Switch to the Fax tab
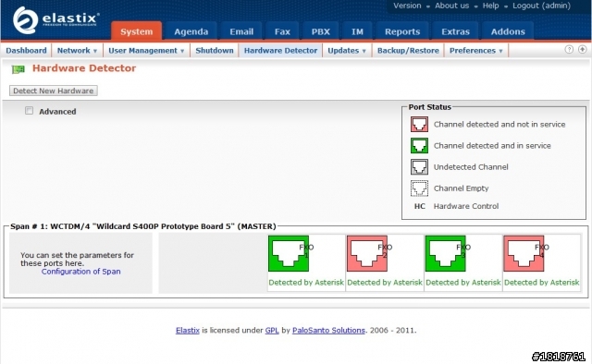 [282, 31]
